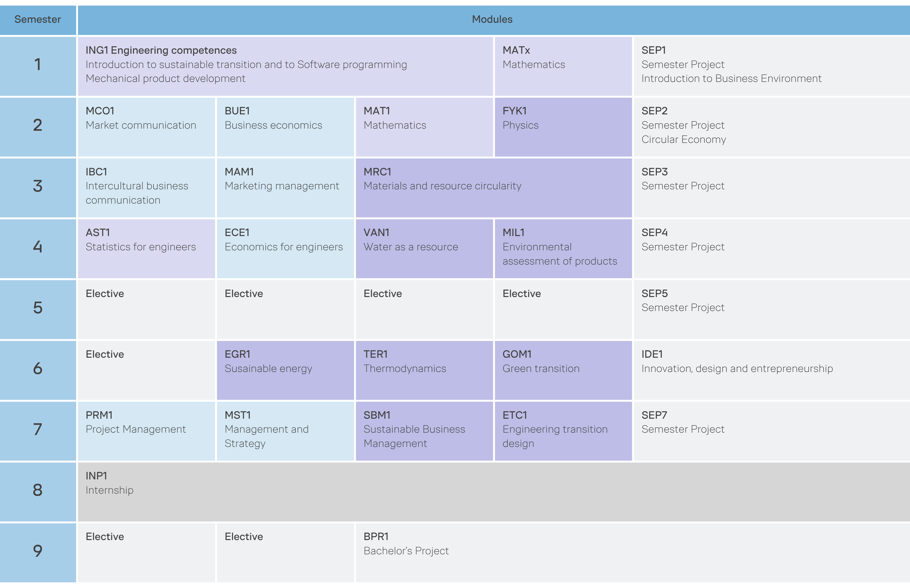Click the MAT1 Mathematics cell
Screen dimensions: 910x588
click(424, 127)
